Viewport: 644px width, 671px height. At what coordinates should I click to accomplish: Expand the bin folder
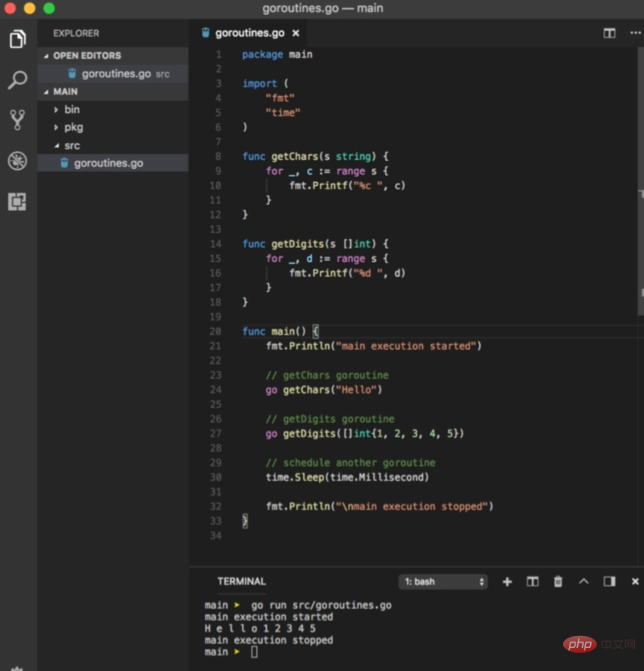point(72,109)
